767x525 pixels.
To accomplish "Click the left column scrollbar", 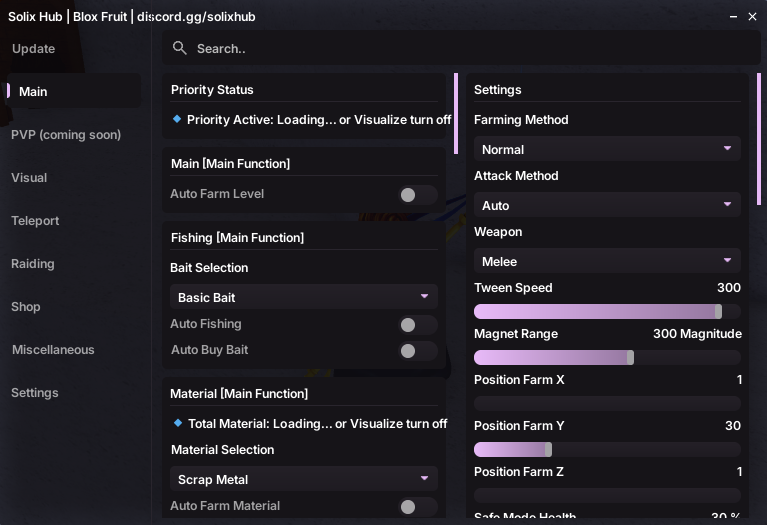I will [456, 114].
